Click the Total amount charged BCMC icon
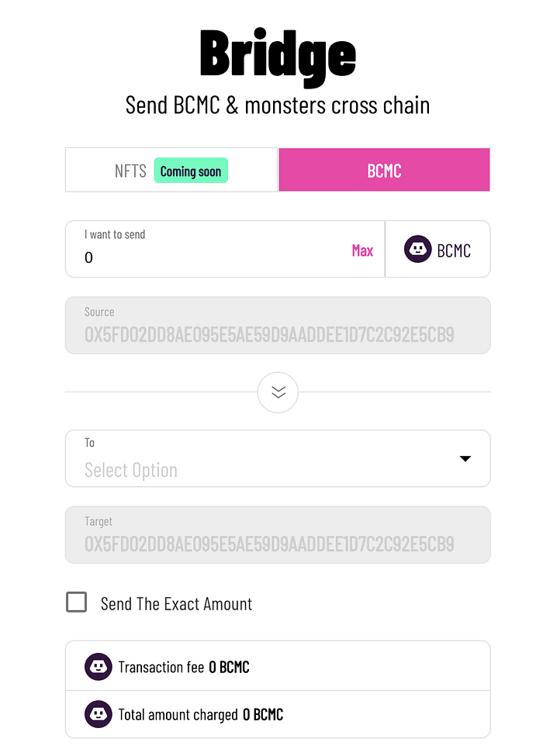 coord(99,714)
